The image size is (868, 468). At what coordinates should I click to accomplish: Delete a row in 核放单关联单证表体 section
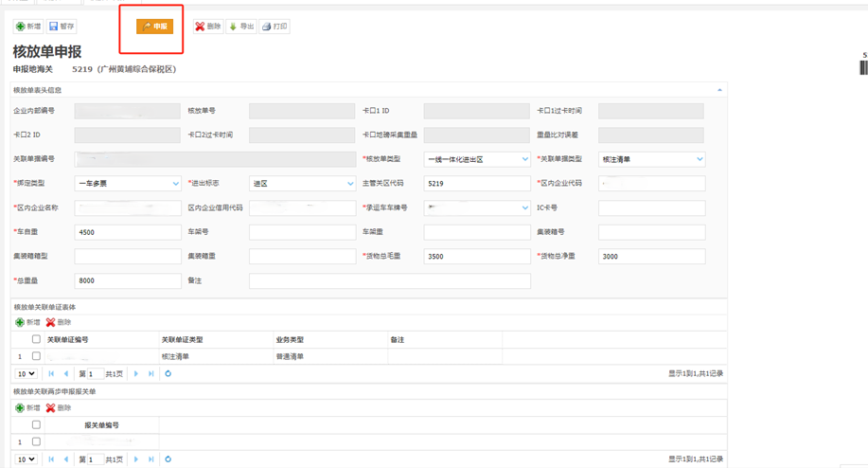[x=59, y=322]
